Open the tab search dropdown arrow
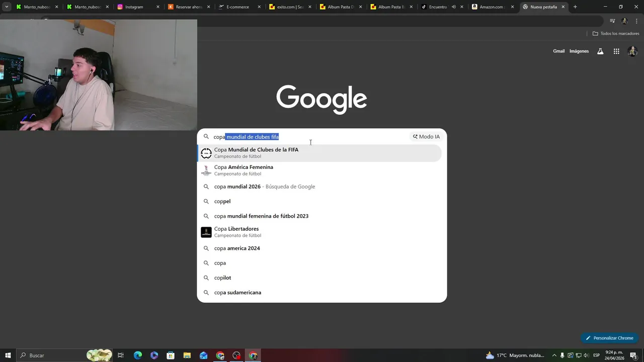This screenshot has width=644, height=362. click(x=7, y=7)
